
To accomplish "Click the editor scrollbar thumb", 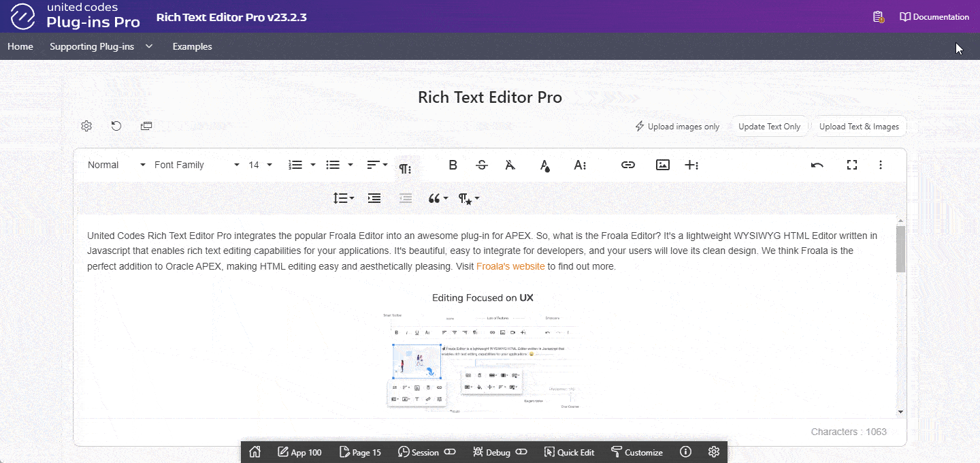I will [x=900, y=249].
